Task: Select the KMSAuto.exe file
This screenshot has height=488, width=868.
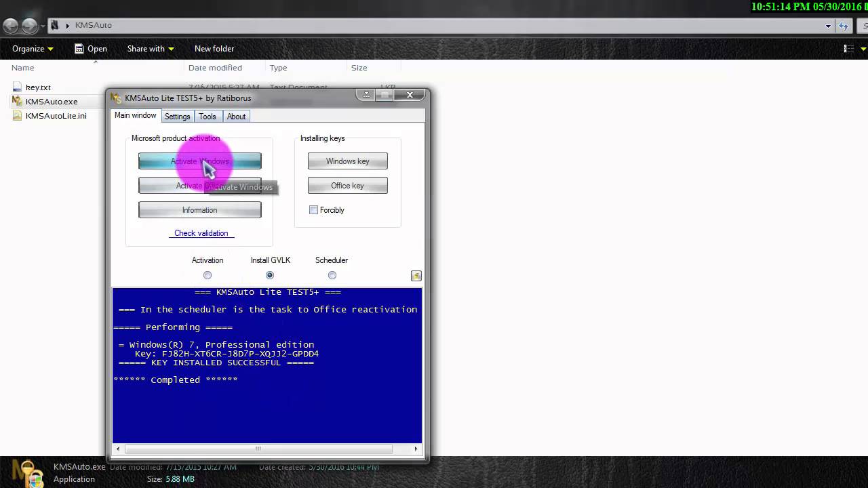Action: tap(52, 102)
